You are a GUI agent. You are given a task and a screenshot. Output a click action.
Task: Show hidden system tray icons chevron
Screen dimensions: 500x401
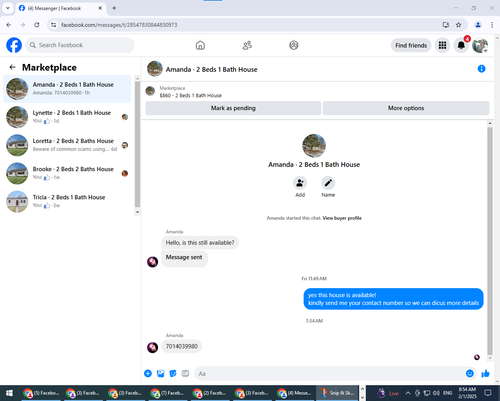[x=407, y=393]
